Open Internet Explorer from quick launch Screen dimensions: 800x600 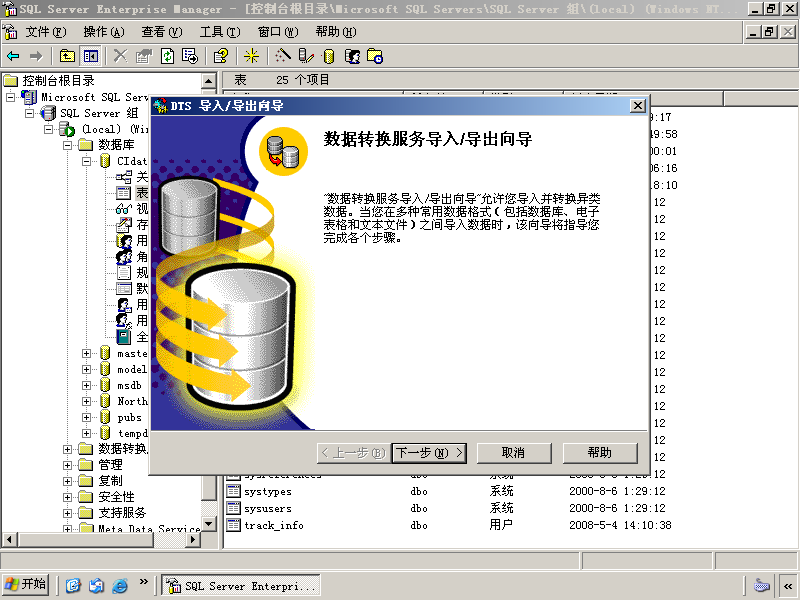coord(120,585)
